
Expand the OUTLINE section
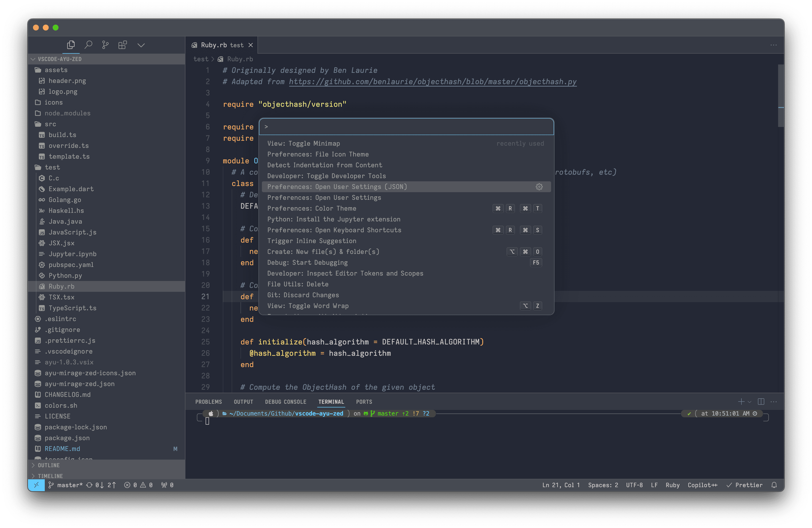coord(48,465)
